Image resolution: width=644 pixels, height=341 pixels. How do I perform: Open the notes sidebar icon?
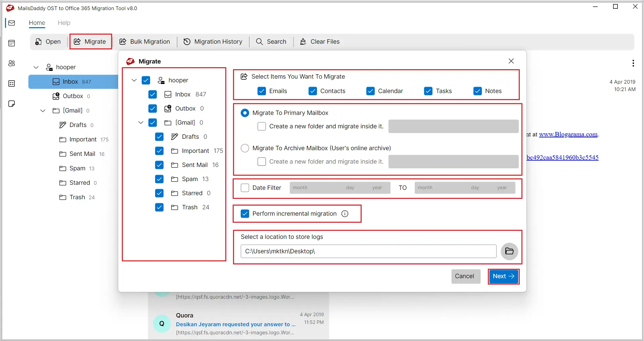click(12, 103)
